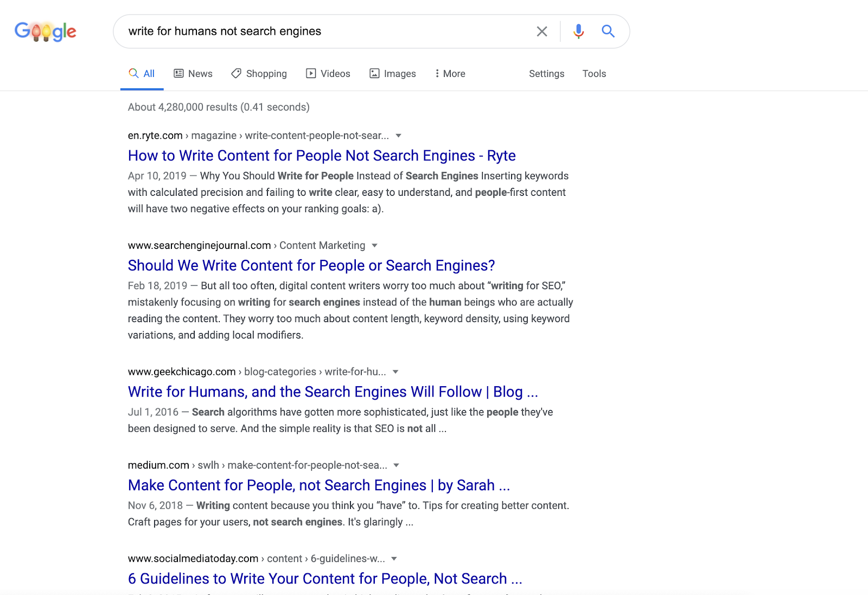Clear the search query with the X icon
868x595 pixels.
click(542, 31)
